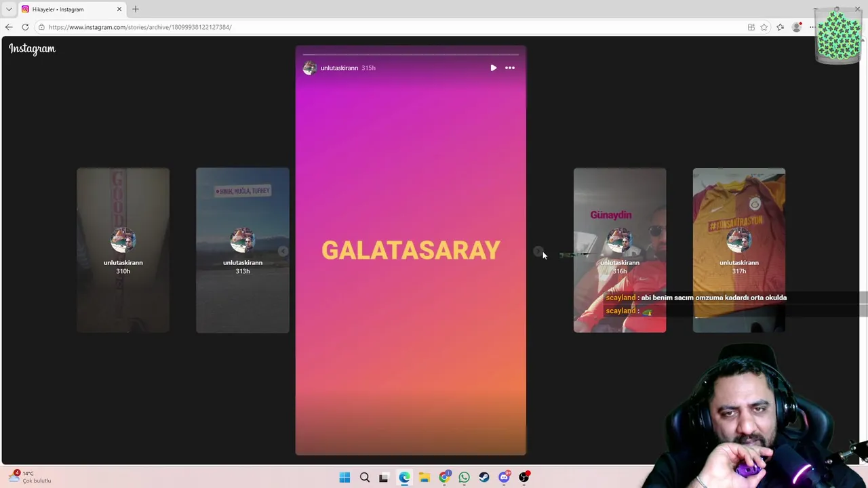Expand the tab search dropdown
Image resolution: width=868 pixels, height=488 pixels.
(x=9, y=9)
